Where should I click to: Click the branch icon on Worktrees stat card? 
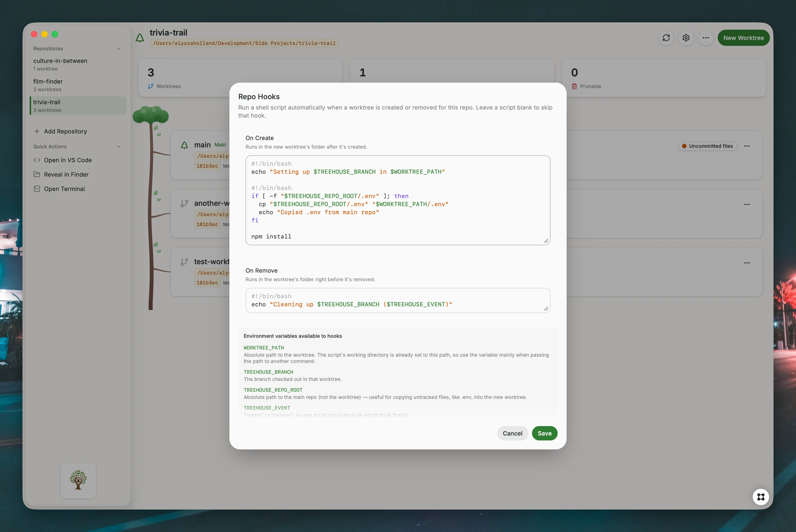(150, 86)
